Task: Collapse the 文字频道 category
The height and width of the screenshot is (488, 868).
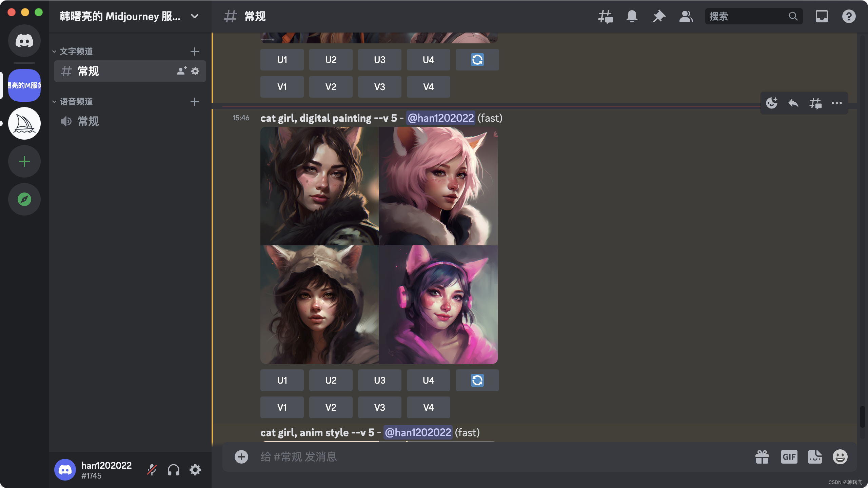Action: point(76,52)
